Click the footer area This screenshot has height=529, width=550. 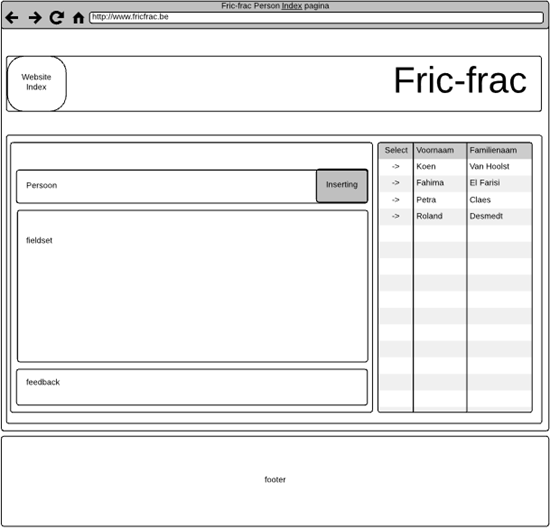coord(275,481)
